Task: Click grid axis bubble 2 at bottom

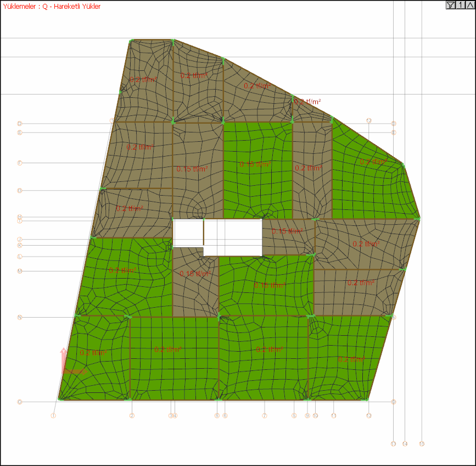Action: coord(132,415)
